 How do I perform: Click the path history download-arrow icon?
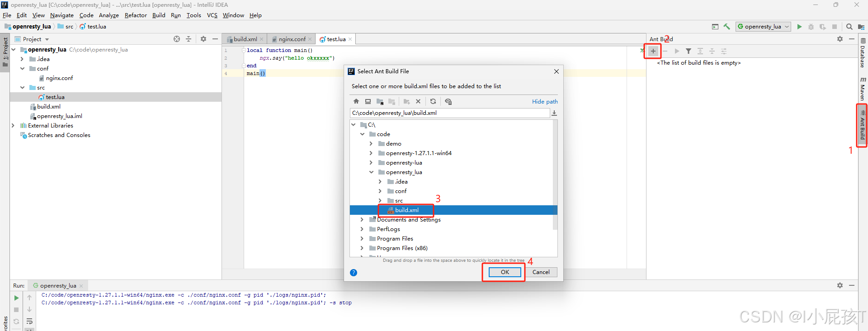(554, 113)
